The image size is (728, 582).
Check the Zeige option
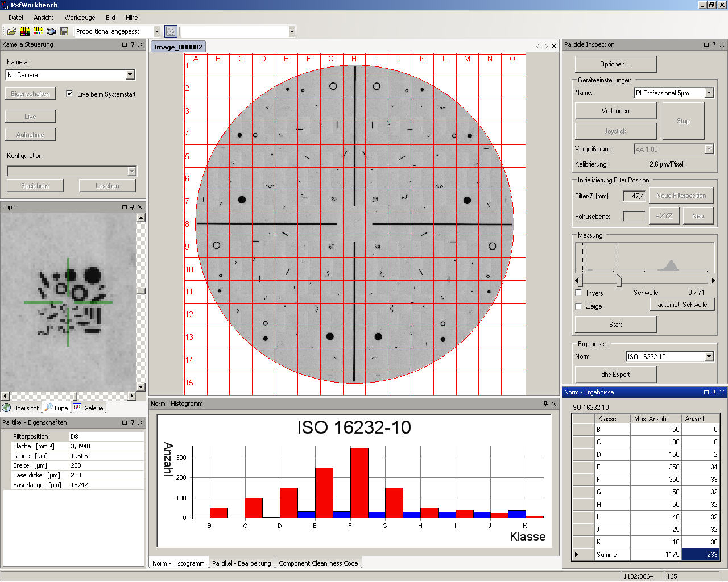coord(579,306)
